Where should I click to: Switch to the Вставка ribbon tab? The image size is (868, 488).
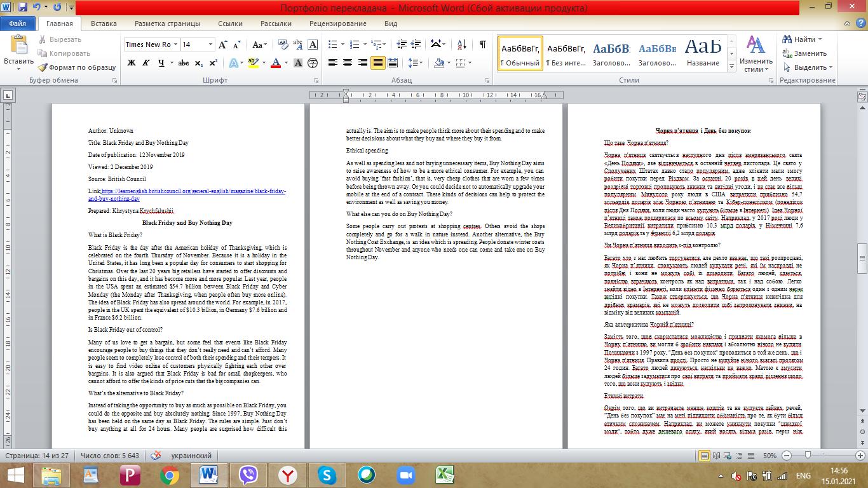104,24
